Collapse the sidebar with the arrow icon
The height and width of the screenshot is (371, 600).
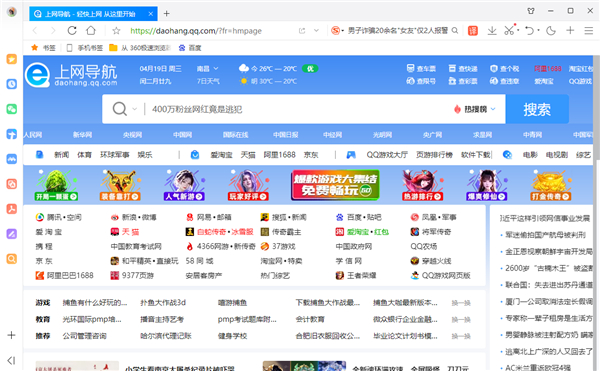pos(11,360)
